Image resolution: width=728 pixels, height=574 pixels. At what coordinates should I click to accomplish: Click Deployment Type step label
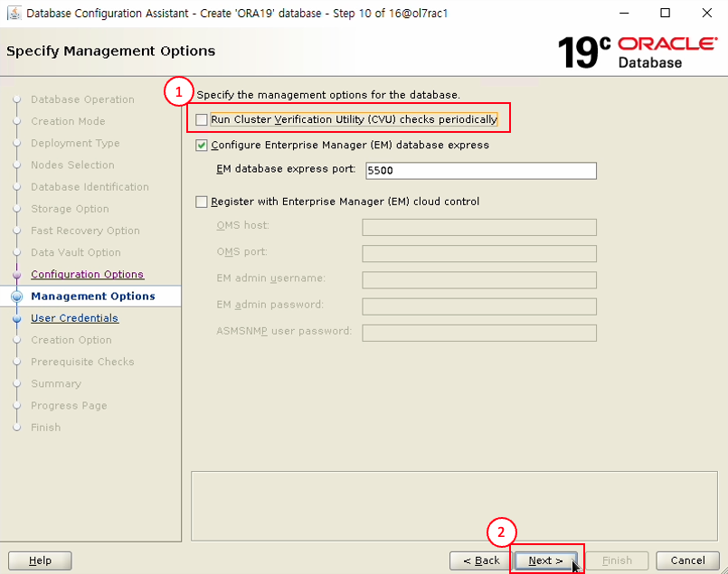(75, 143)
